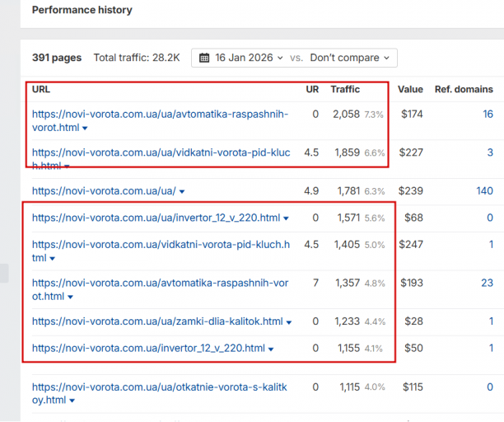Sort by the UR column header
The image size is (504, 422).
[312, 89]
